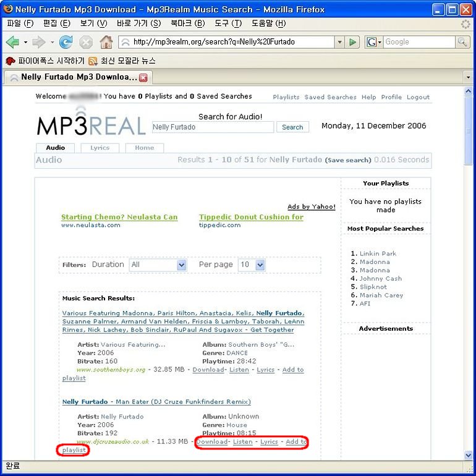Click the Logout link
This screenshot has height=476, width=476.
click(418, 97)
